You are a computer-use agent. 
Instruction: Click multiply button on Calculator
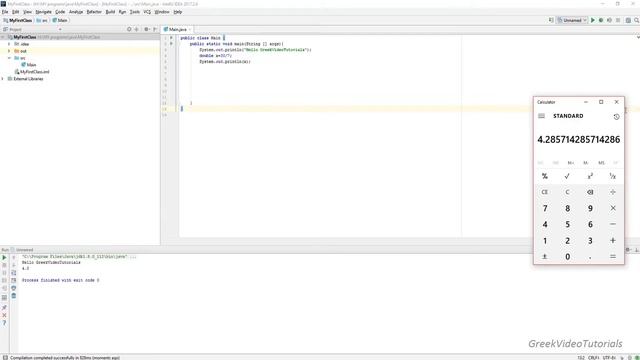[613, 208]
